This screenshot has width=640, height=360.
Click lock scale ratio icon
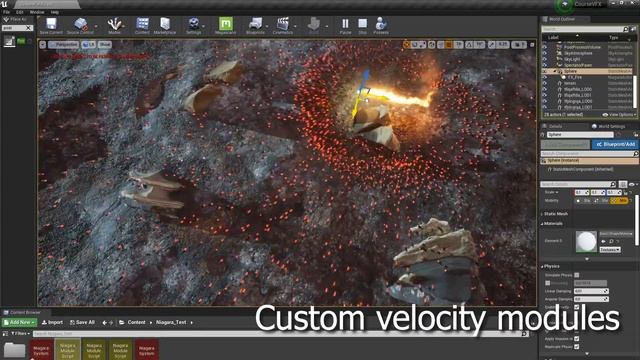click(626, 193)
